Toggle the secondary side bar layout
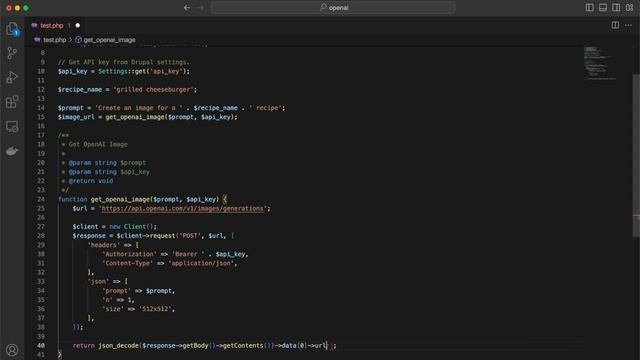640x360 pixels. point(616,7)
